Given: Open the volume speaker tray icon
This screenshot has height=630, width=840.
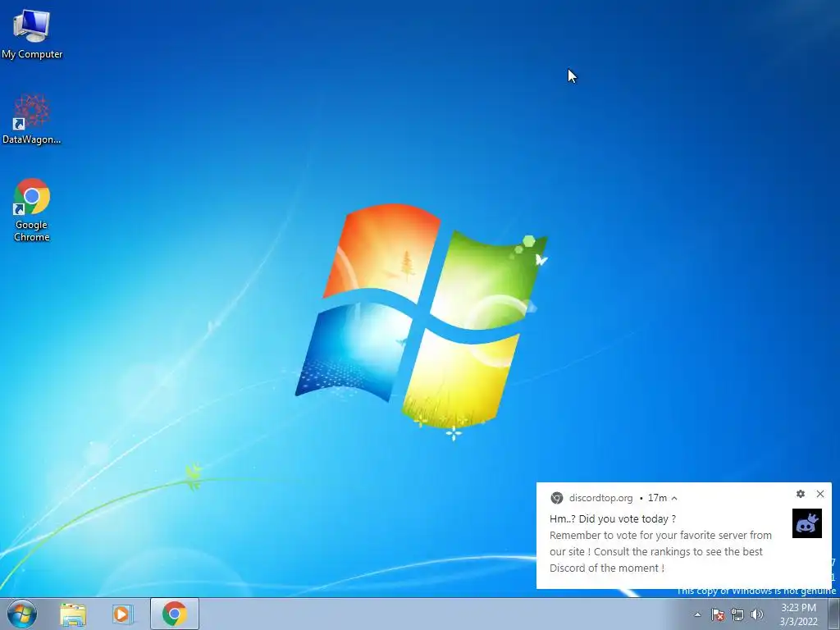Looking at the screenshot, I should coord(757,614).
